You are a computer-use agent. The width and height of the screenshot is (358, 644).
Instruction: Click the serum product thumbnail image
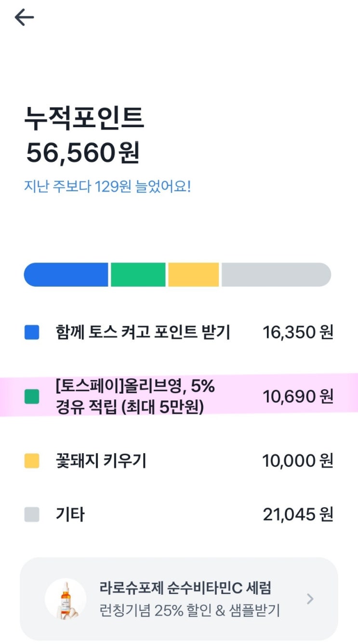(66, 599)
